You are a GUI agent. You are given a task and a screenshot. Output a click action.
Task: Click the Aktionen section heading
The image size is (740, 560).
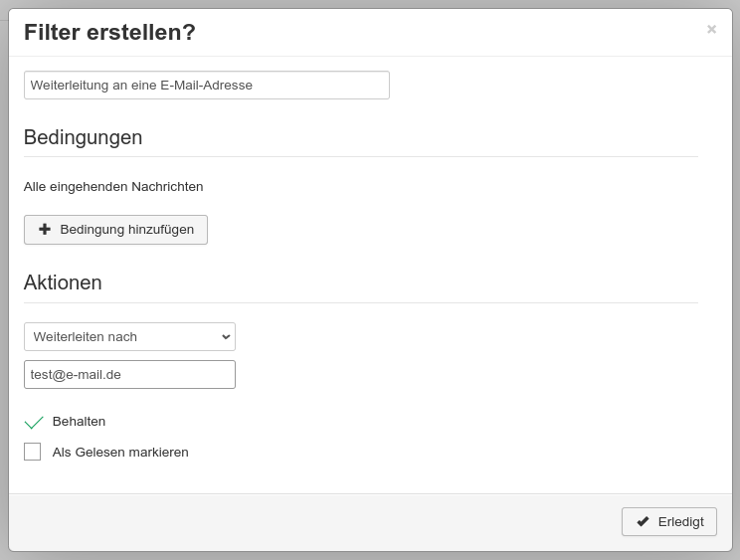(63, 282)
